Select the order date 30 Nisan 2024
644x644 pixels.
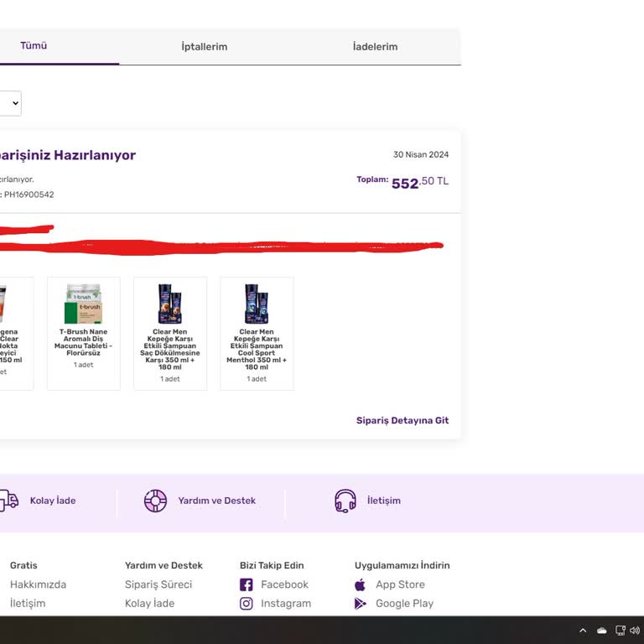coord(421,154)
